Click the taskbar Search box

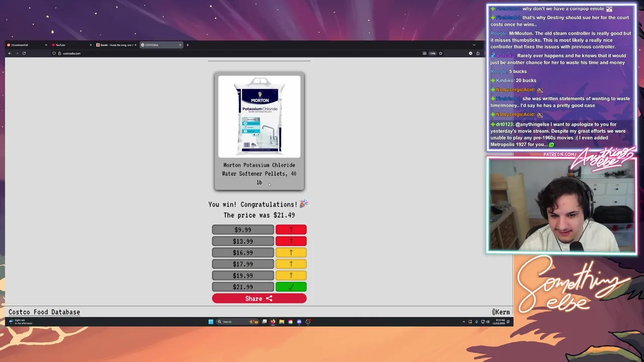238,322
